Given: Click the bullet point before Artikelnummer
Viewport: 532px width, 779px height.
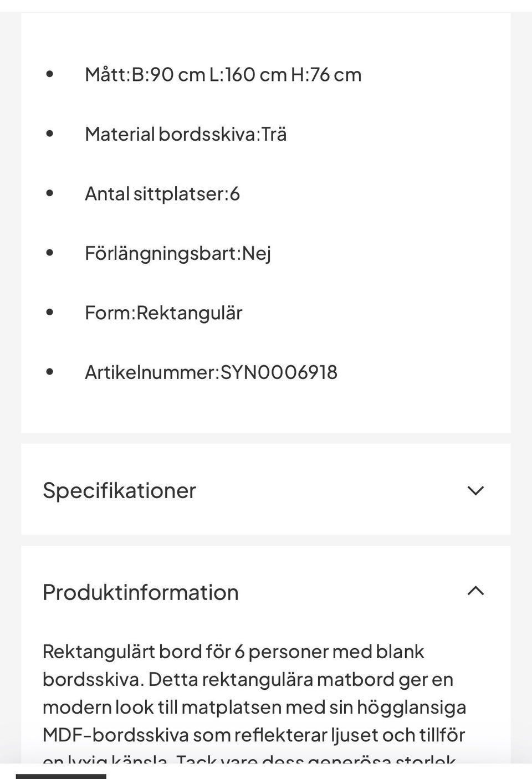Looking at the screenshot, I should (x=50, y=372).
